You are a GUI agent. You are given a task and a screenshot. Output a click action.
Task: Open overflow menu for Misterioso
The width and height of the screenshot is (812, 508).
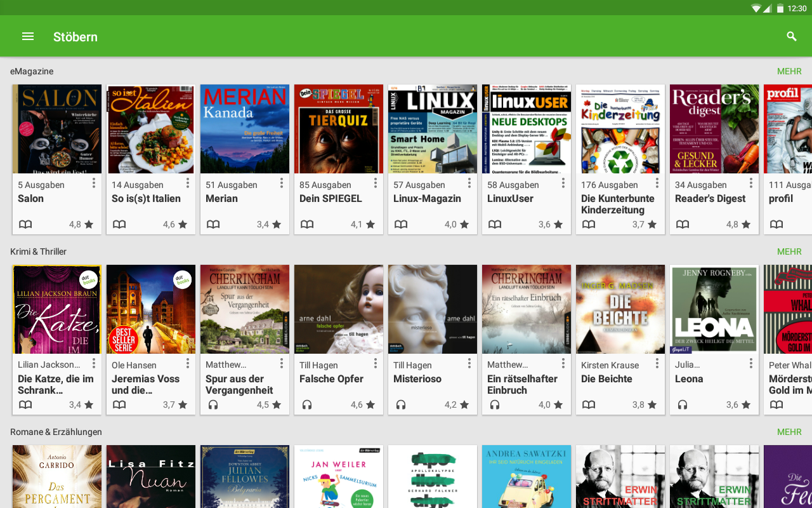pyautogui.click(x=469, y=363)
